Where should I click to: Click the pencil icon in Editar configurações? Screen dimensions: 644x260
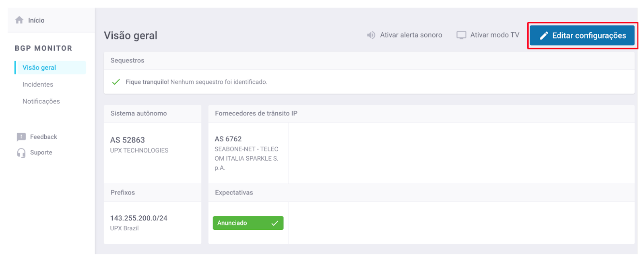544,36
